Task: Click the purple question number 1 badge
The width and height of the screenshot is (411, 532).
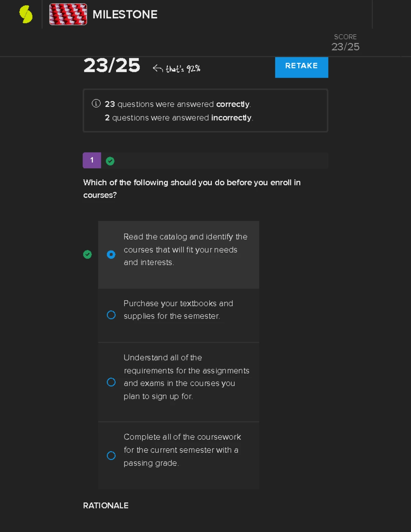Action: [92, 160]
